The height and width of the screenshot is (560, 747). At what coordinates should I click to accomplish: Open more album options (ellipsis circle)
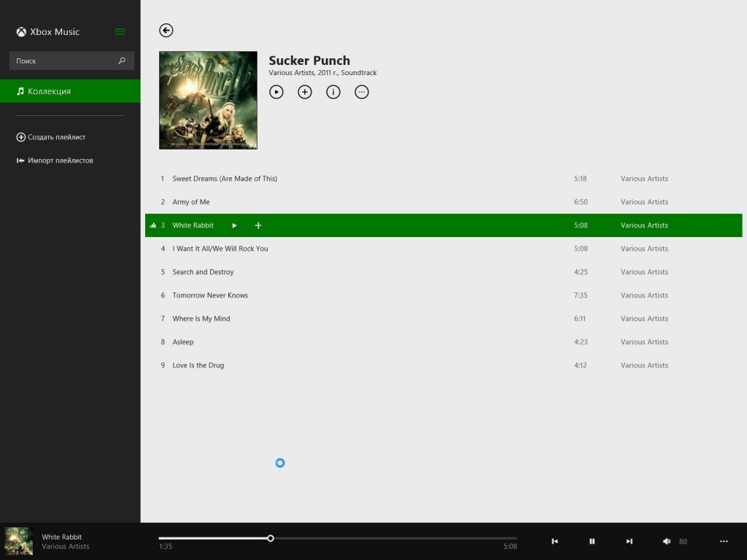(362, 92)
